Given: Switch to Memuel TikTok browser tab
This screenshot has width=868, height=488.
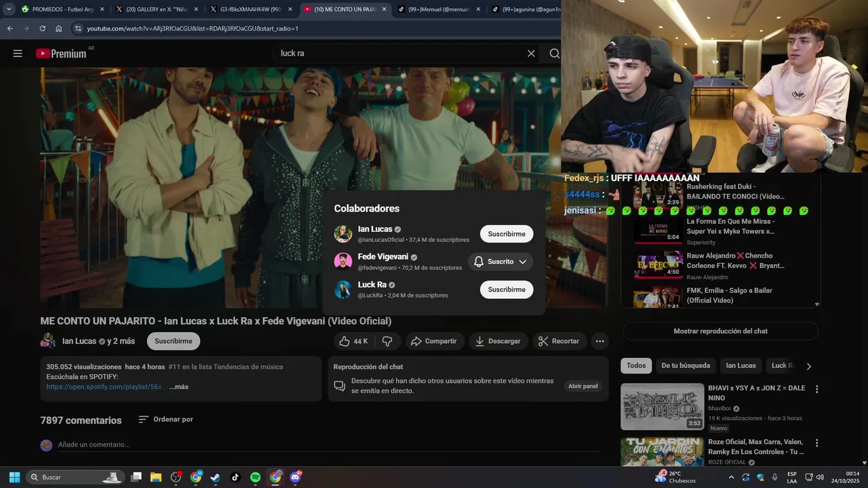Looking at the screenshot, I should 439,9.
